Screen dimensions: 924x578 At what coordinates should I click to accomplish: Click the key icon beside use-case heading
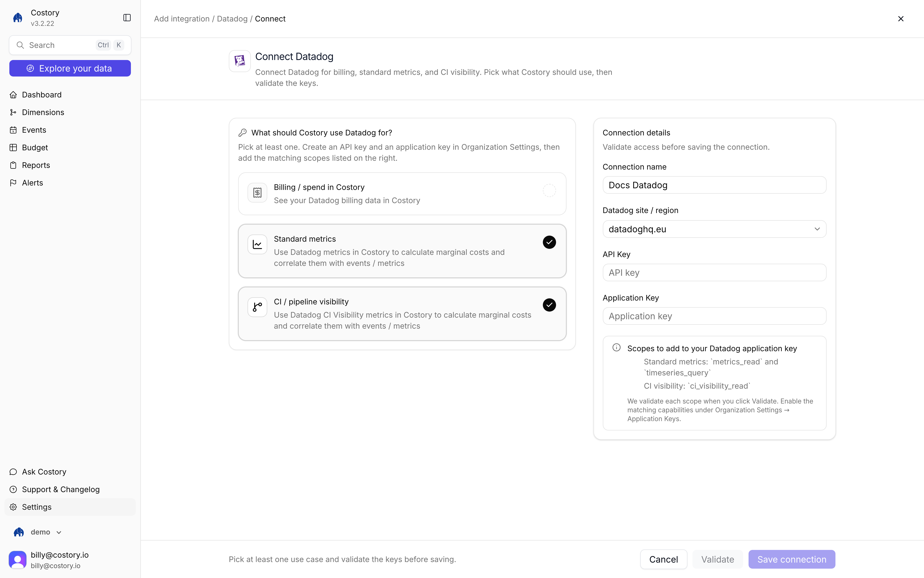(242, 133)
